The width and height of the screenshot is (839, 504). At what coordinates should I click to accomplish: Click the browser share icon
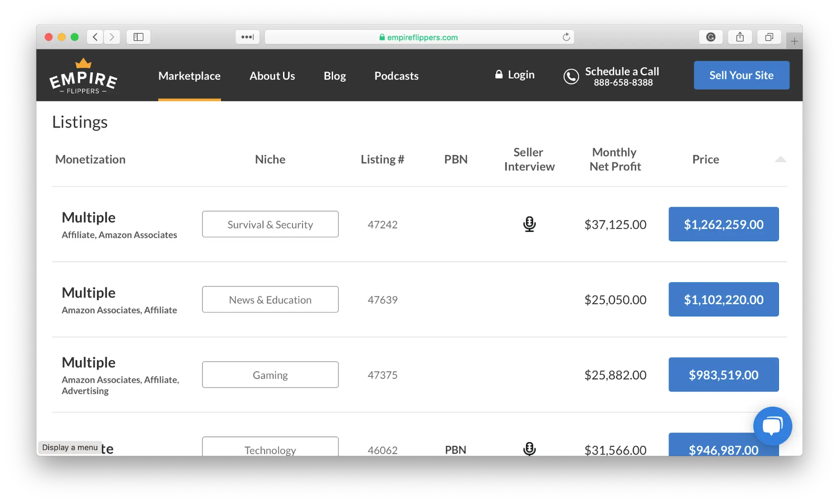coord(740,37)
